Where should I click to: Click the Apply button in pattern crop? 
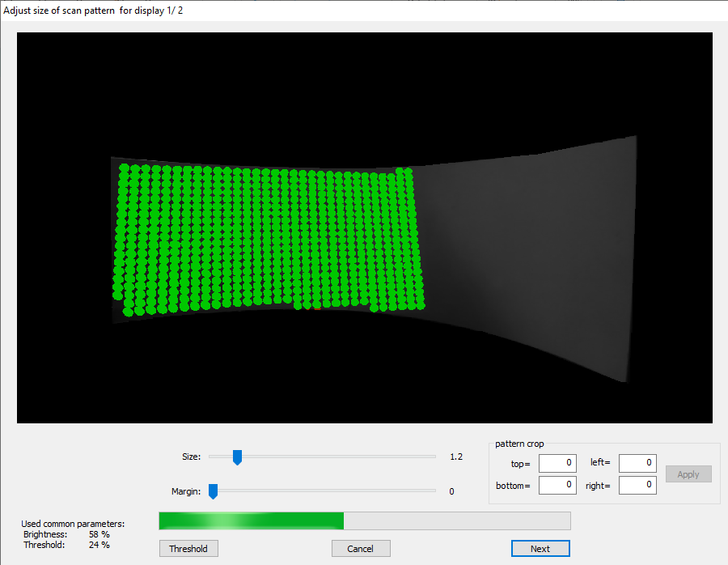coord(688,474)
